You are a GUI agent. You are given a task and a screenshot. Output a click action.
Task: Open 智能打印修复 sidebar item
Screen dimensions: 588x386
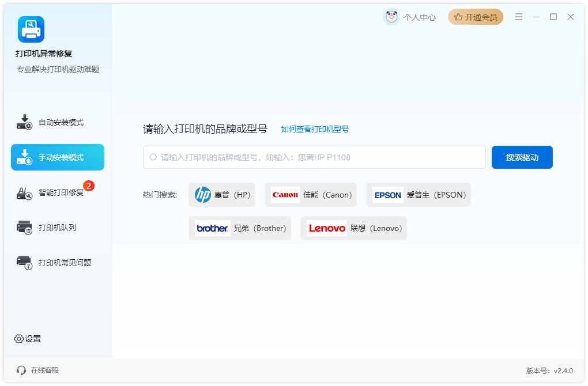click(58, 192)
